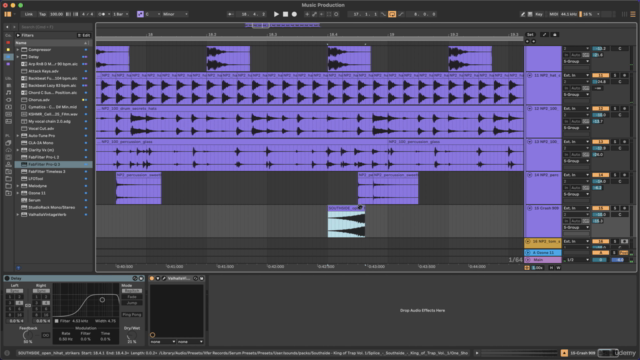The width and height of the screenshot is (640, 360).
Task: Click the Delay Feedback knob
Action: (27, 336)
